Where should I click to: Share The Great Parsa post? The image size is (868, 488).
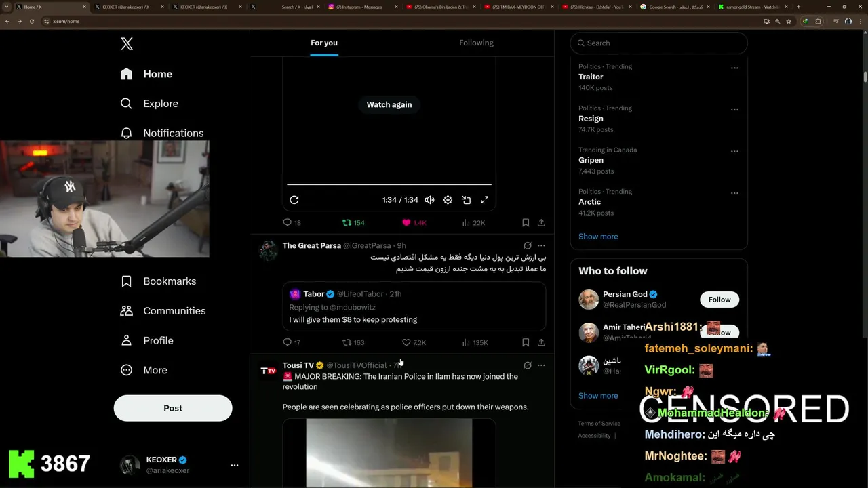point(541,342)
